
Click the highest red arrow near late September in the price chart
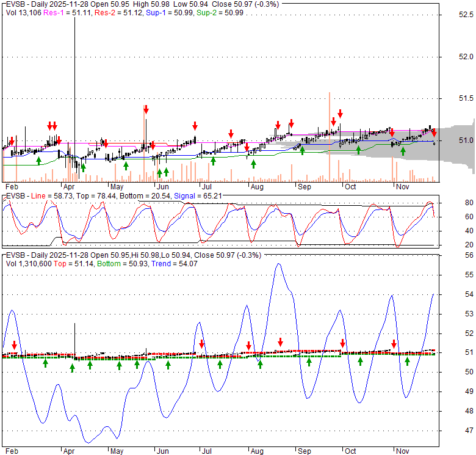click(340, 114)
